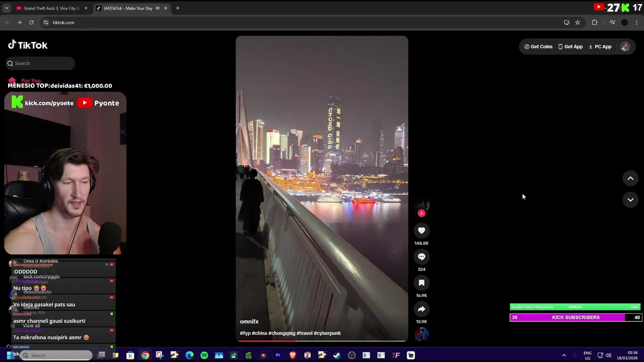Close the Grand Theft Auto tab

pyautogui.click(x=86, y=8)
